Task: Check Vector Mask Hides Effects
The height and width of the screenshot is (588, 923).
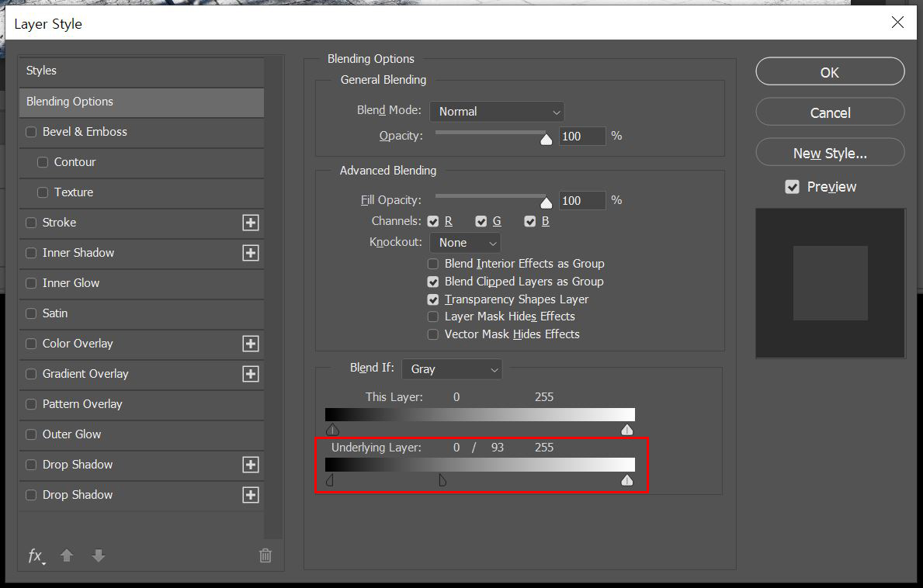Action: pyautogui.click(x=433, y=334)
